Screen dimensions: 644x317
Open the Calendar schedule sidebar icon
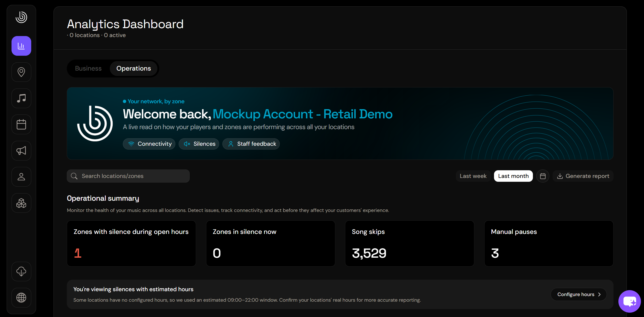pos(21,124)
